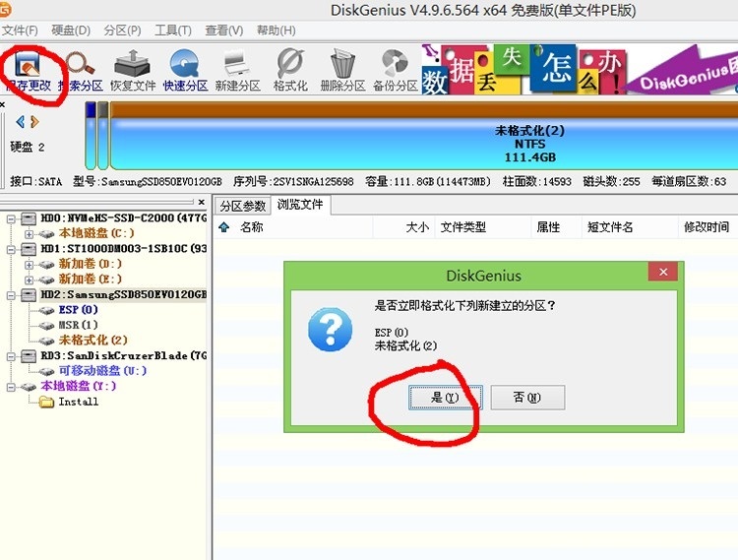Collapse the HD2 Samsung SSD node
The width and height of the screenshot is (738, 560).
pyautogui.click(x=11, y=295)
